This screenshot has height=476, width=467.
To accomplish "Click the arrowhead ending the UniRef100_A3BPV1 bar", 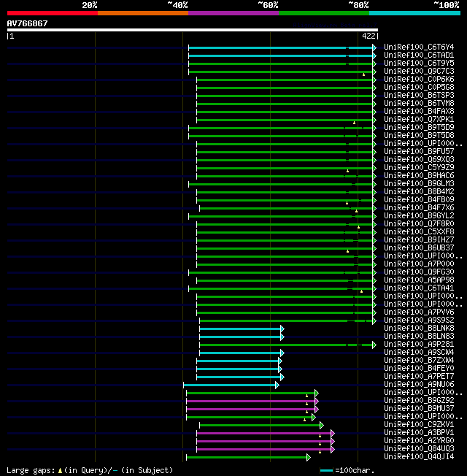I will point(333,433).
